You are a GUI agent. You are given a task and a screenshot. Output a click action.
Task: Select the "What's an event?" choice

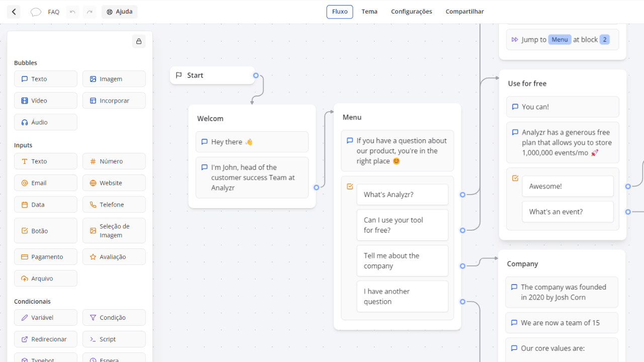coord(568,212)
